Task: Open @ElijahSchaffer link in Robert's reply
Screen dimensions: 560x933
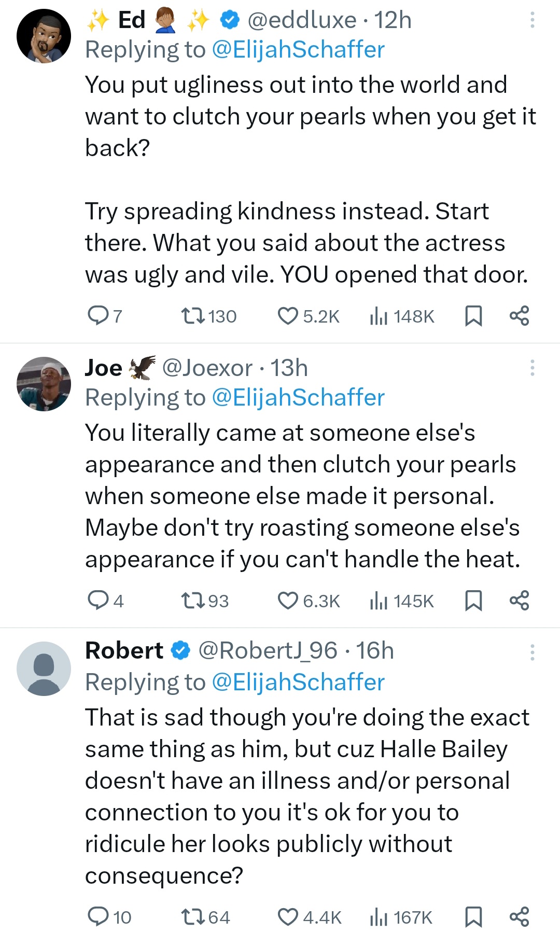Action: pos(298,682)
